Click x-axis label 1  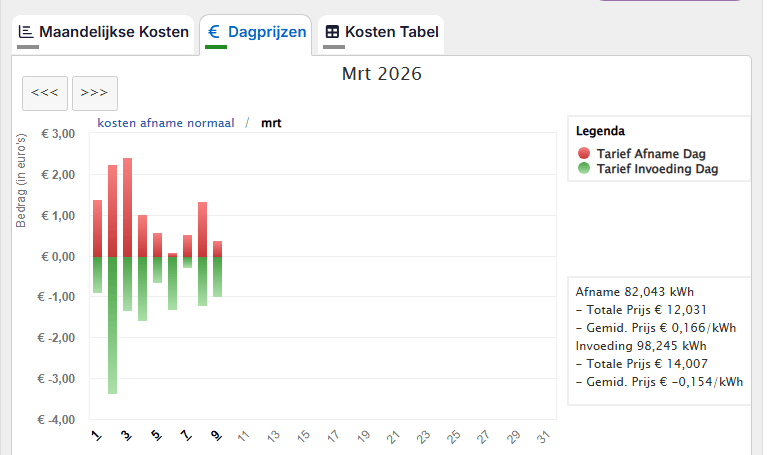(x=97, y=436)
